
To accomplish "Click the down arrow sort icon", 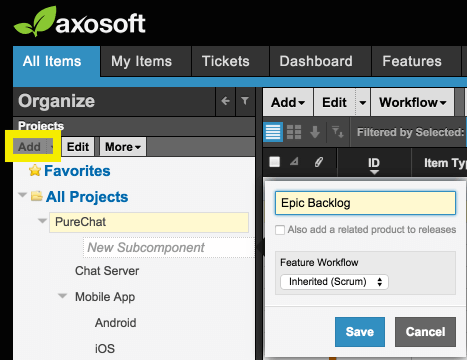I will coord(315,132).
